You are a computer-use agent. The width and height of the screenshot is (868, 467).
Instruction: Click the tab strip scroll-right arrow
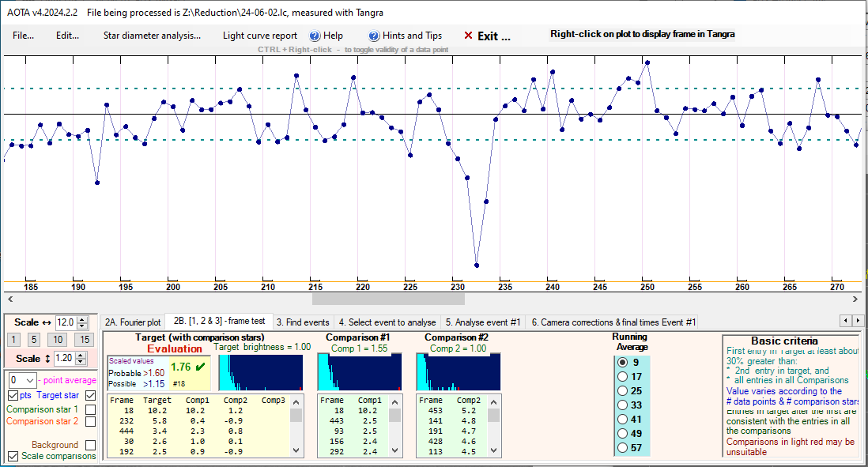pos(858,320)
